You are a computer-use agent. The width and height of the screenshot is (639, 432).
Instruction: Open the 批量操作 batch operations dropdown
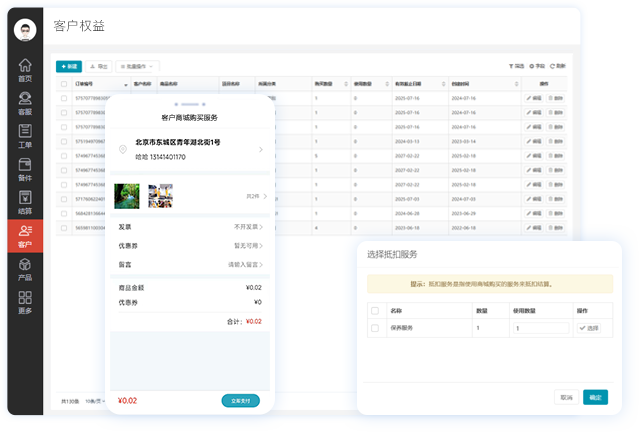(x=137, y=66)
